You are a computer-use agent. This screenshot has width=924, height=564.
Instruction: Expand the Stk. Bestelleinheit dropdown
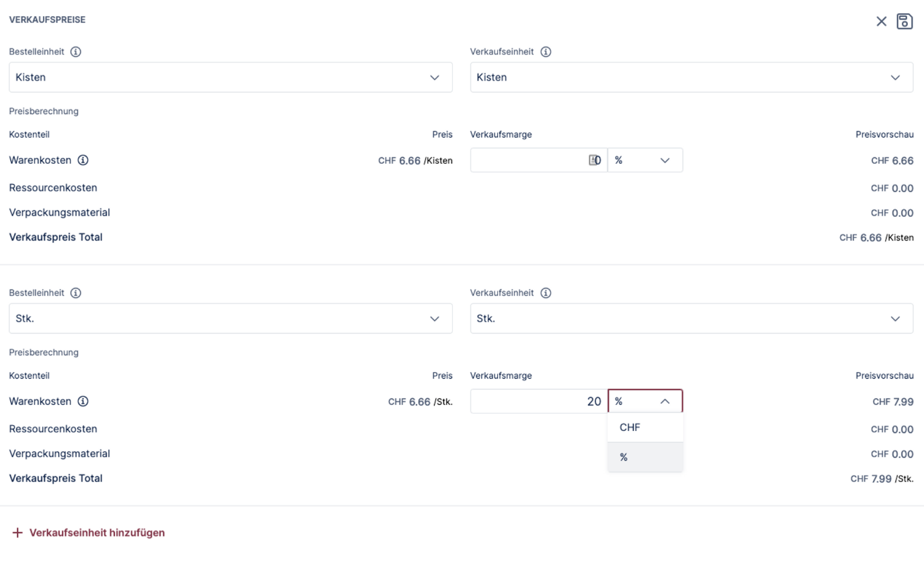click(x=230, y=318)
